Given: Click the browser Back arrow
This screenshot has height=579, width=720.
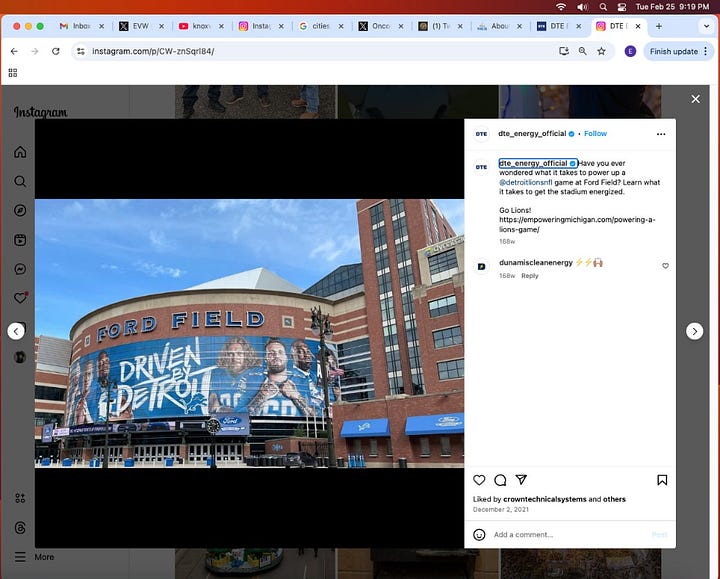Looking at the screenshot, I should tap(14, 51).
